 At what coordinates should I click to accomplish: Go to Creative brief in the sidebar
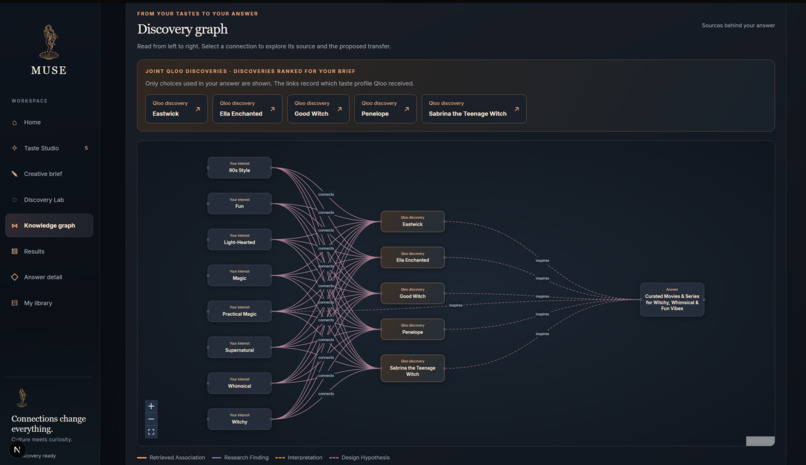pyautogui.click(x=49, y=174)
